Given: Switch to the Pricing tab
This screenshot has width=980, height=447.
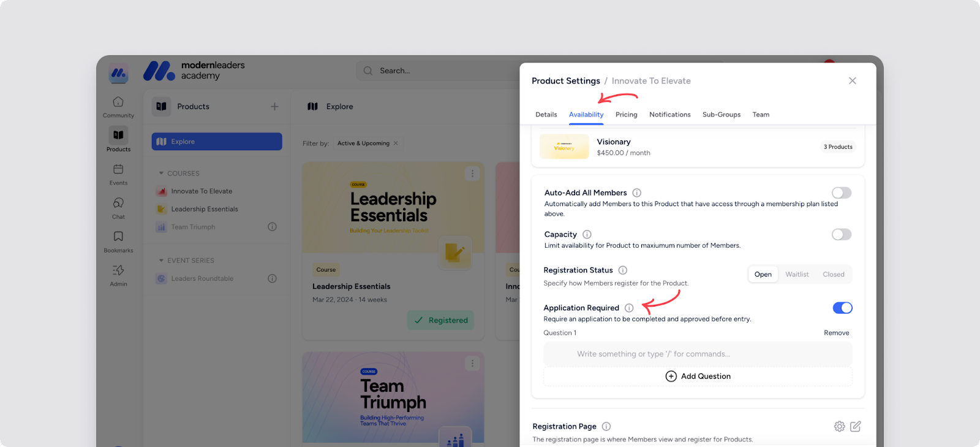Looking at the screenshot, I should [627, 115].
